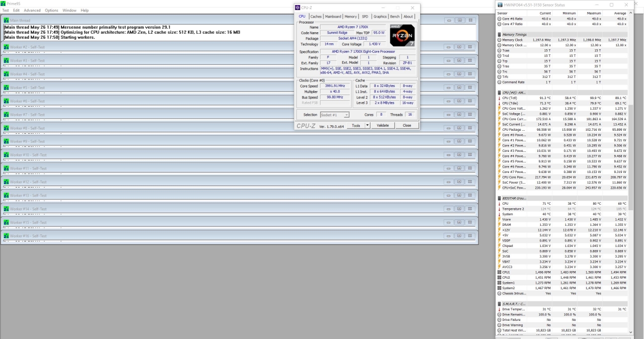Select the BIOSTAR sensor group header
644x339 pixels.
513,198
